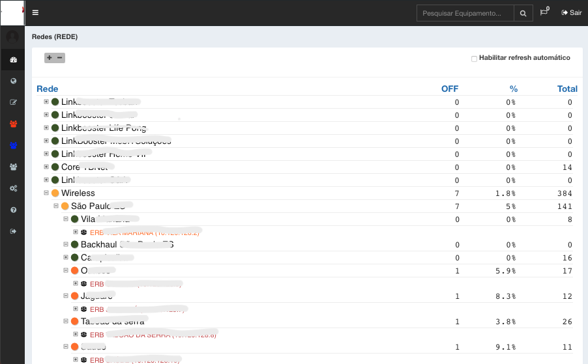Viewport: 588px width, 364px height.
Task: Collapse the São Paulo tree node
Action: [56, 206]
